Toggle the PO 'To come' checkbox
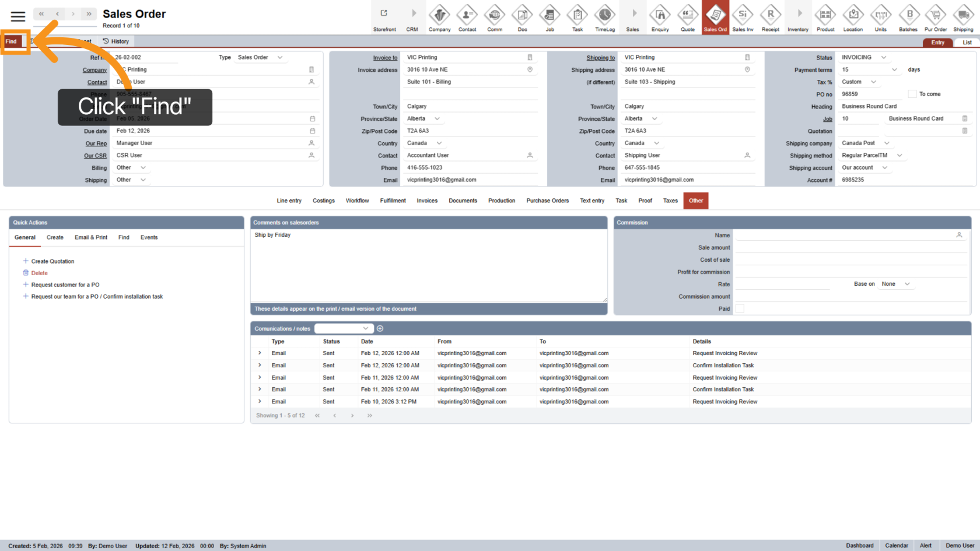 (912, 94)
